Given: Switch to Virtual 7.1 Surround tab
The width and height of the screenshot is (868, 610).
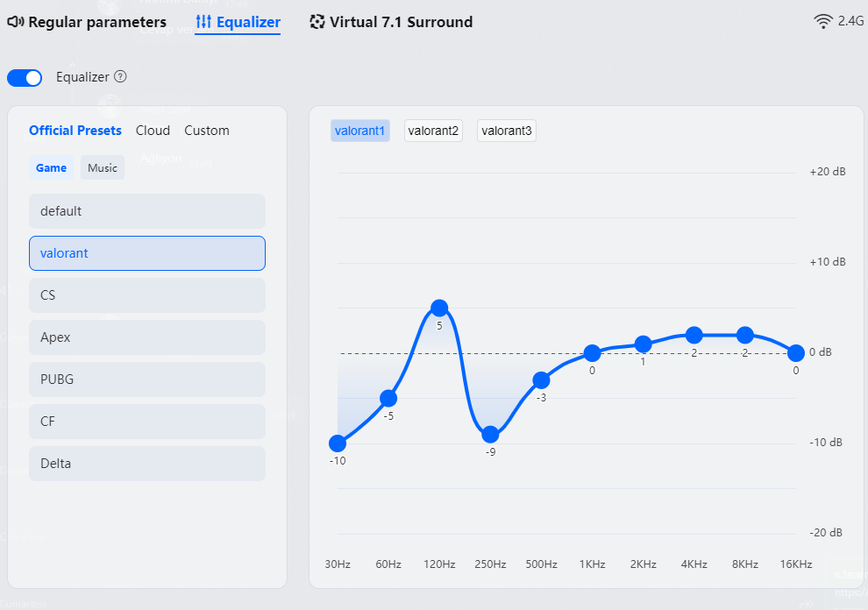Looking at the screenshot, I should pyautogui.click(x=401, y=22).
